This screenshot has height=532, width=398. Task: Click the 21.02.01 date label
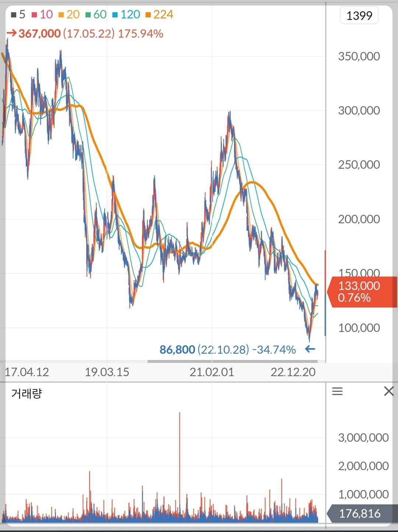coord(212,372)
